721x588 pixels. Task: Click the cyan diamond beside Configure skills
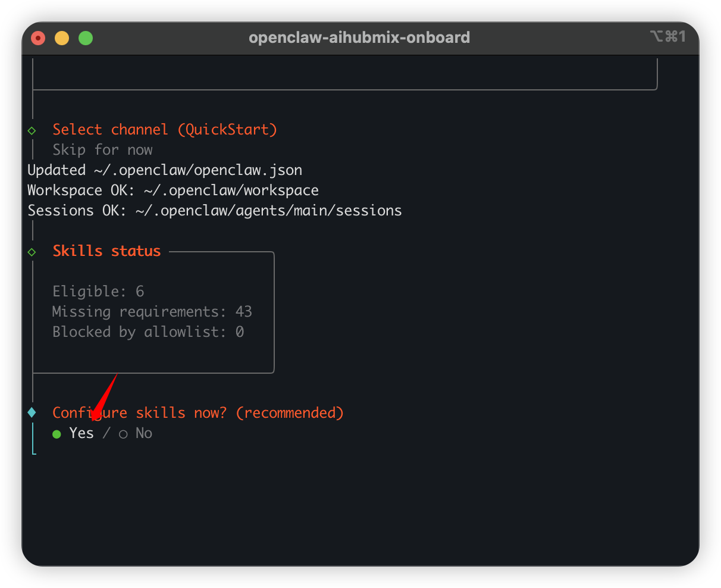(32, 412)
